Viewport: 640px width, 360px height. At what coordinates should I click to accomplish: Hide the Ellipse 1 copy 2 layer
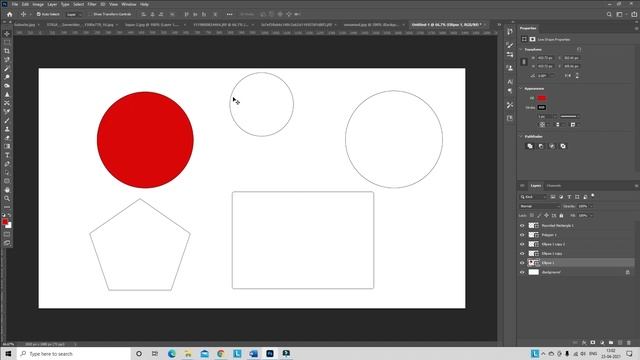pos(522,244)
